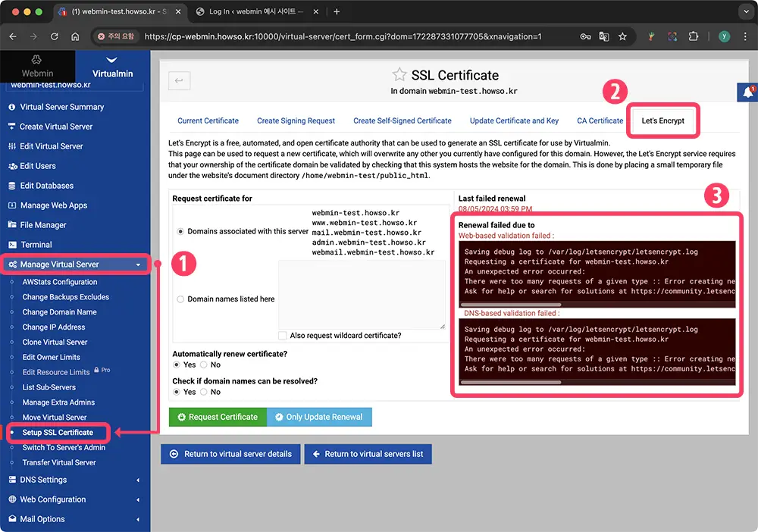The height and width of the screenshot is (532, 758).
Task: Switch to Create Self-Signed Certificate tab
Action: 402,120
